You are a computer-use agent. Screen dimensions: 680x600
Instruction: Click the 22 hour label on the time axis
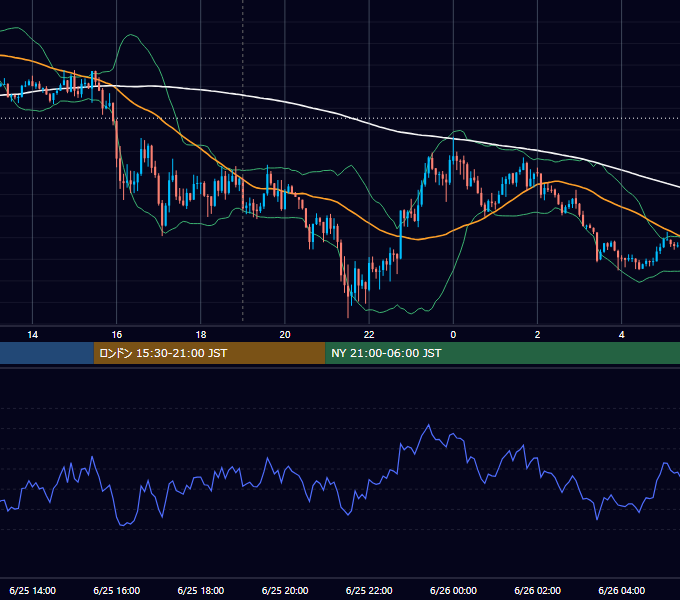369,335
